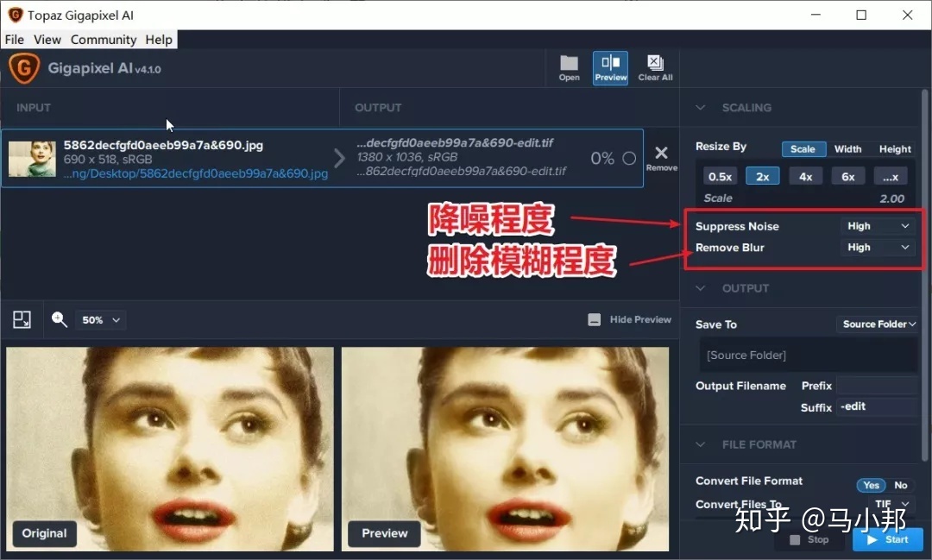Click the Hide Preview icon

click(x=594, y=320)
